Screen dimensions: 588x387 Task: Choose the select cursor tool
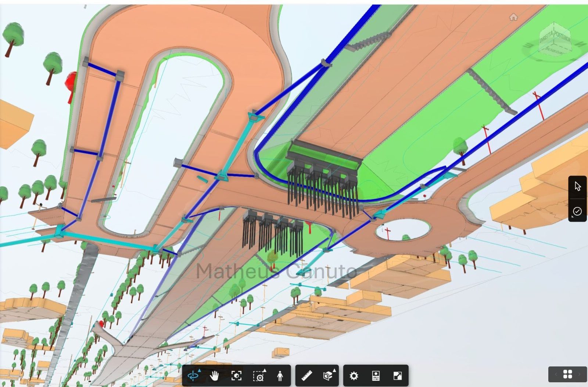577,186
